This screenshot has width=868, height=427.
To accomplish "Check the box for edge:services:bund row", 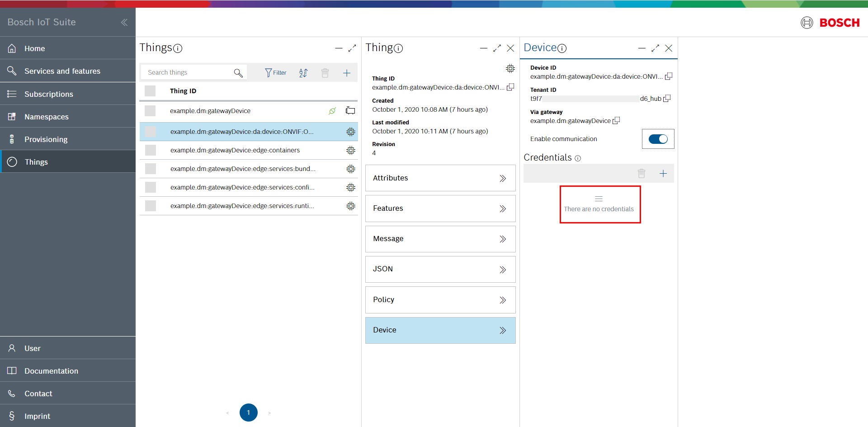I will [151, 169].
